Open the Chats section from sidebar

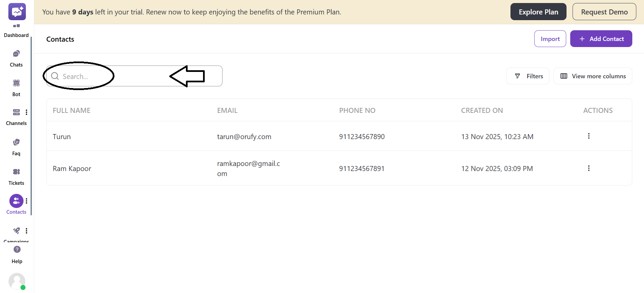tap(16, 58)
